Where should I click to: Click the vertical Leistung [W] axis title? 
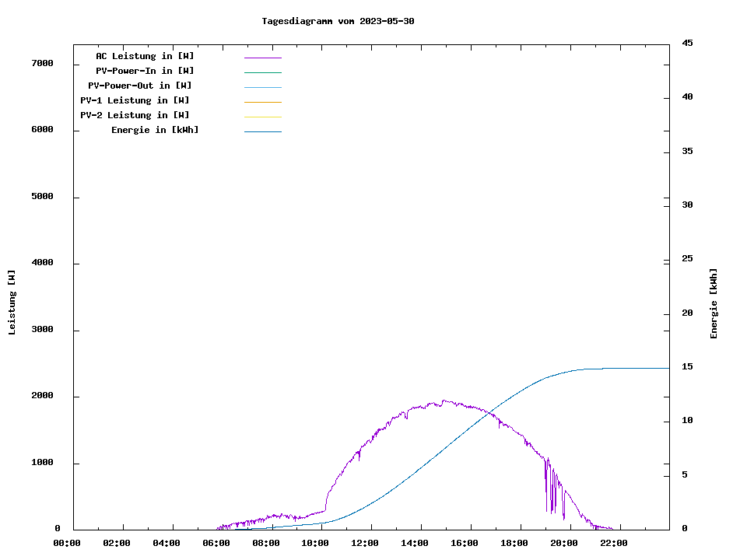(12, 303)
